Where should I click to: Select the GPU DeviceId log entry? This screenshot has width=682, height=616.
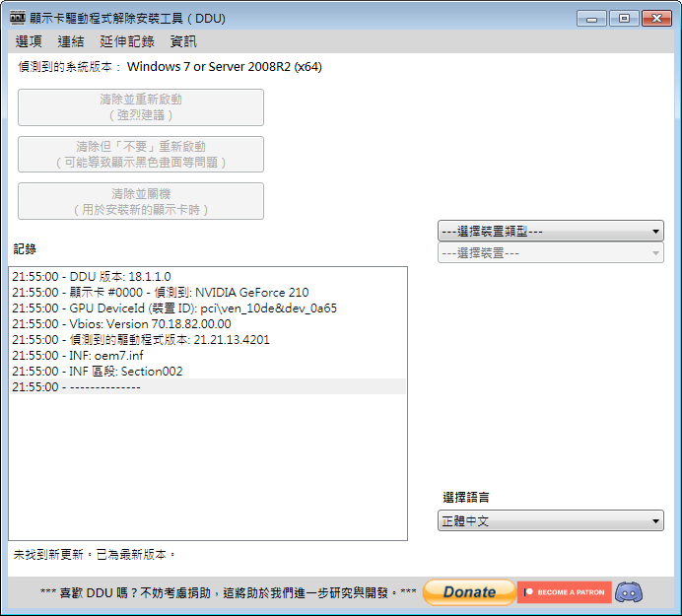tap(208, 308)
